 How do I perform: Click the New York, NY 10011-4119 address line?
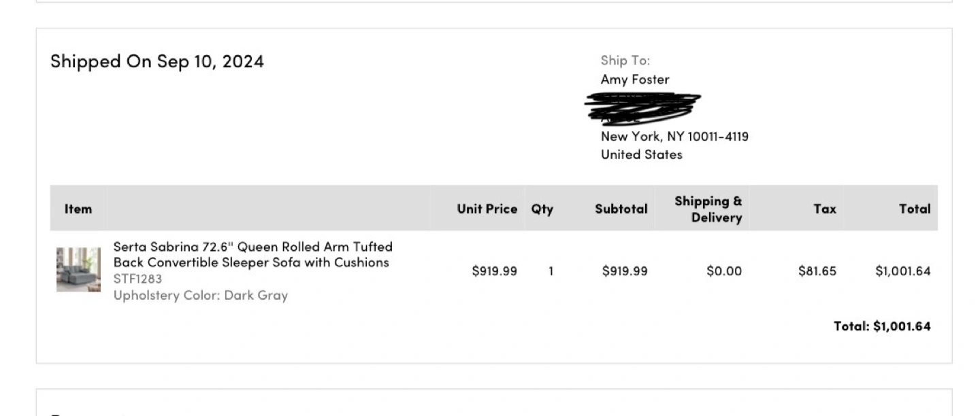[x=674, y=136]
